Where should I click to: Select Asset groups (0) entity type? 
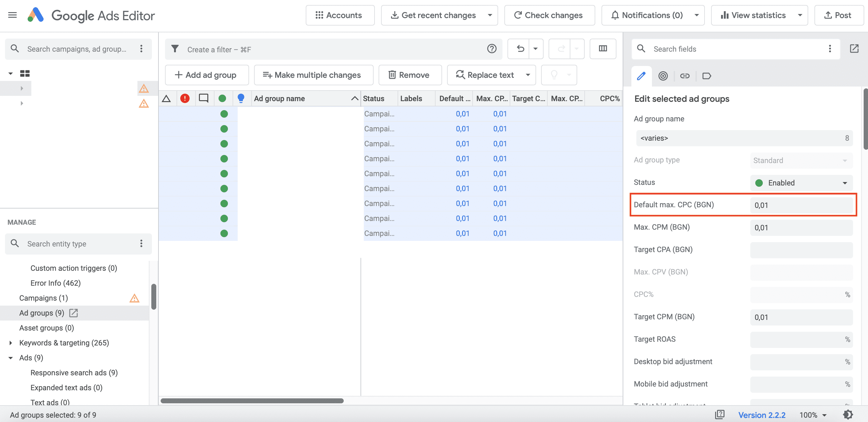click(46, 328)
